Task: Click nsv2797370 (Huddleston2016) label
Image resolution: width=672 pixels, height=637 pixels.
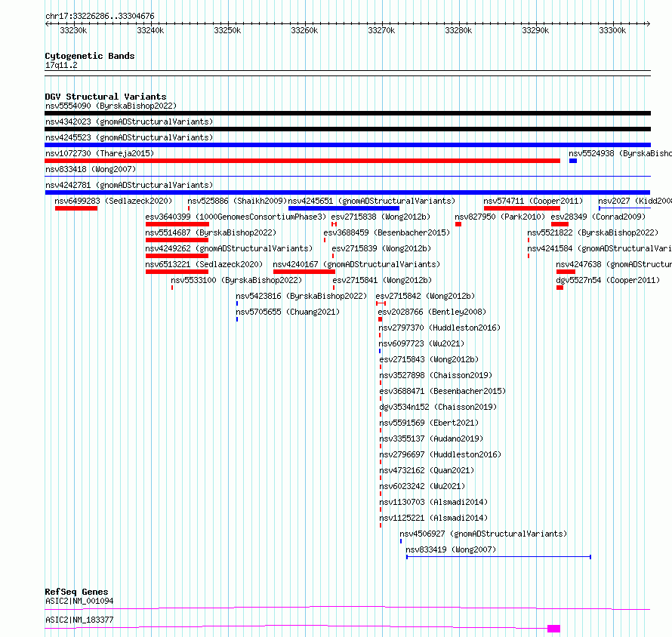Action: pos(439,328)
